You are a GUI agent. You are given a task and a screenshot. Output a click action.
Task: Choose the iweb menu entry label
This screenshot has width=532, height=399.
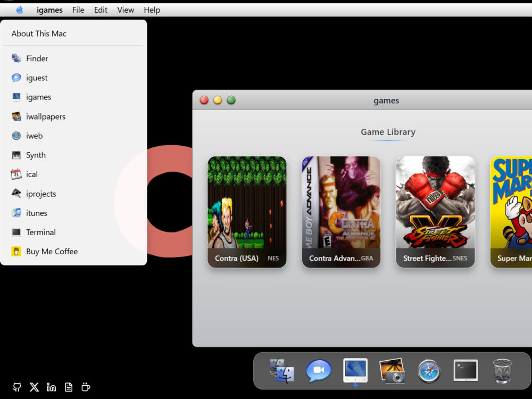click(34, 136)
